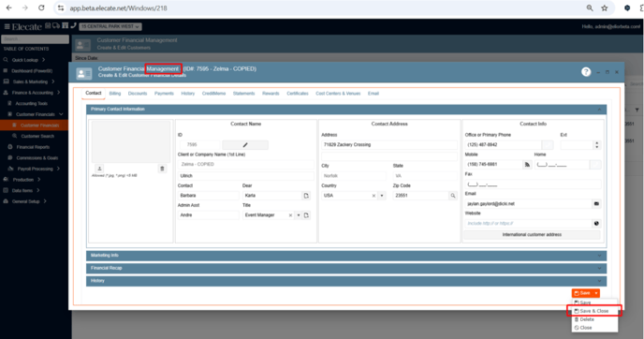Click the orange Save button
The width and height of the screenshot is (644, 339).
(x=582, y=293)
